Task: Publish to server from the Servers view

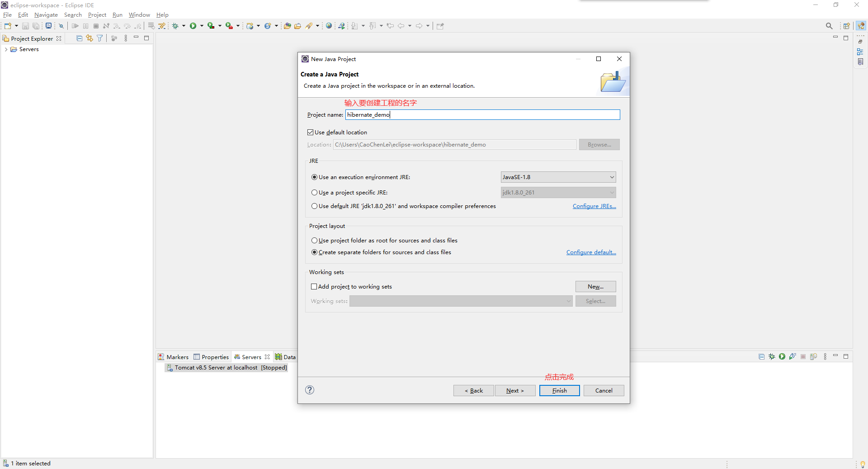Action: (814, 356)
